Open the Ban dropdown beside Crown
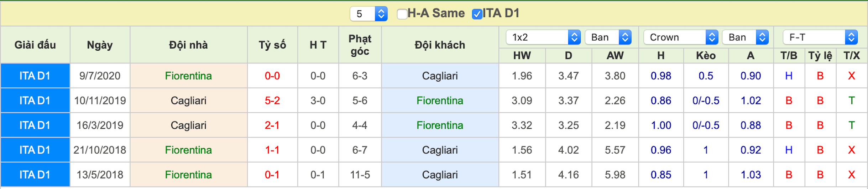868x189 pixels. pos(745,37)
